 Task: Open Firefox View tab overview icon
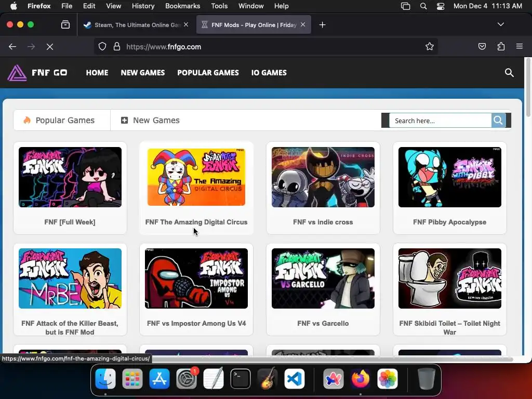pyautogui.click(x=65, y=24)
